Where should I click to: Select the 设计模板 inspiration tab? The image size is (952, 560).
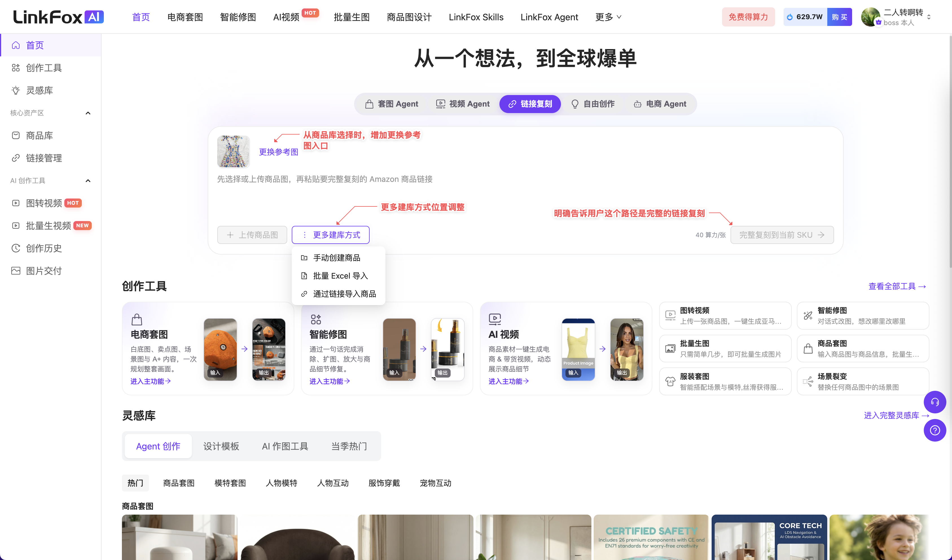pyautogui.click(x=221, y=446)
